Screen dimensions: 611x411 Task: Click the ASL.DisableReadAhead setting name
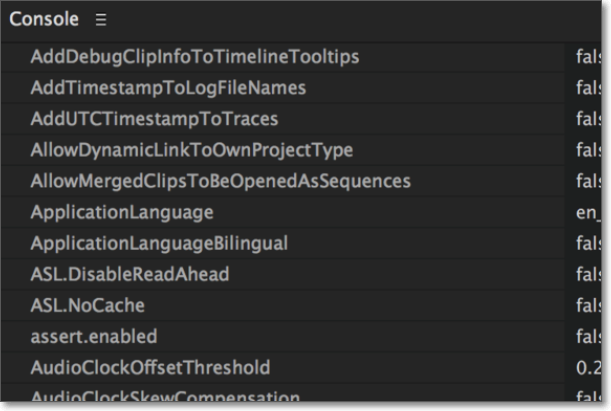pos(130,274)
